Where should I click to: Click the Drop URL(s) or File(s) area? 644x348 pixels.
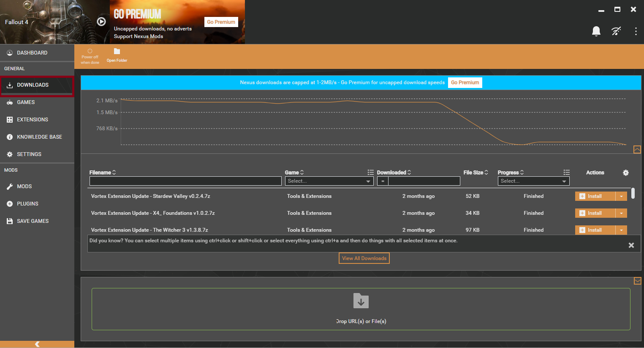(361, 309)
